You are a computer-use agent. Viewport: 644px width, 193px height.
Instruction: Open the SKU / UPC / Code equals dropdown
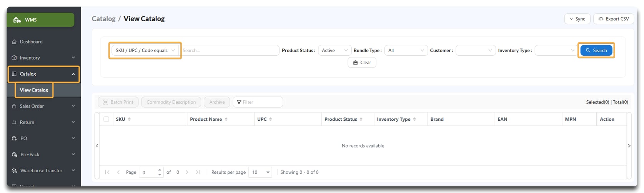coord(145,50)
